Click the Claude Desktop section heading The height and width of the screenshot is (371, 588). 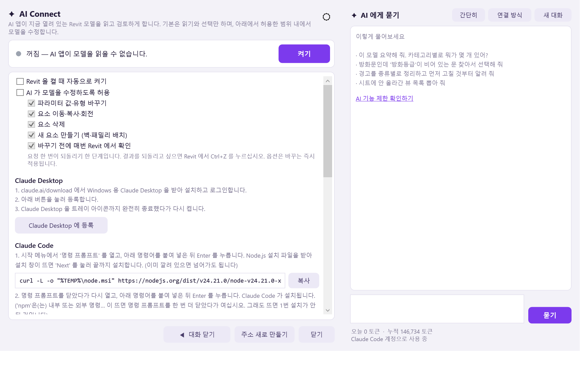tap(39, 181)
